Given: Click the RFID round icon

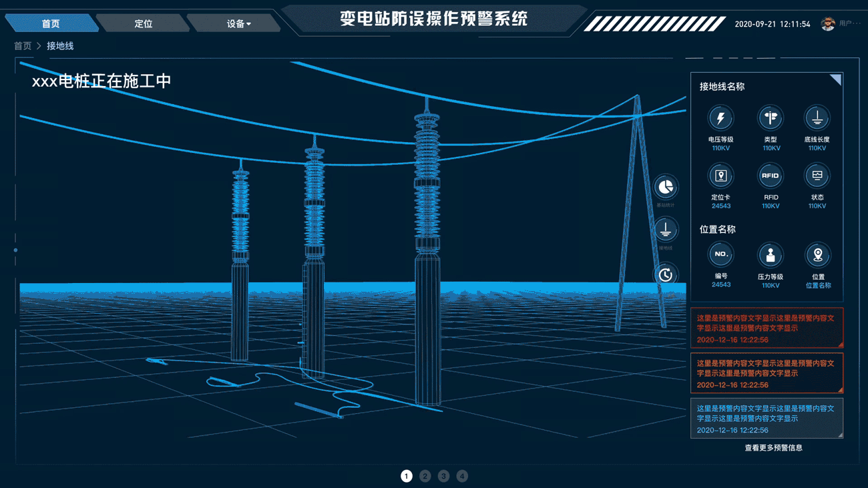Looking at the screenshot, I should (771, 176).
